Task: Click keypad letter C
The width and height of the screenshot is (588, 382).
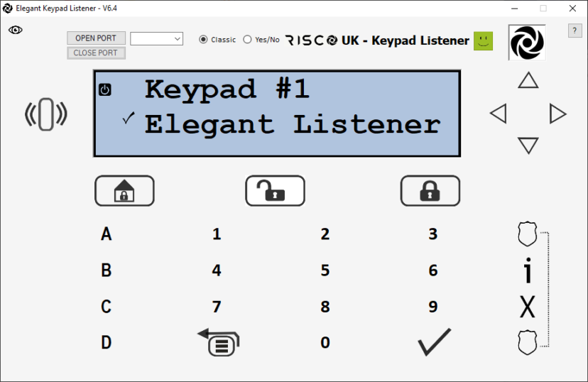Action: pos(106,306)
